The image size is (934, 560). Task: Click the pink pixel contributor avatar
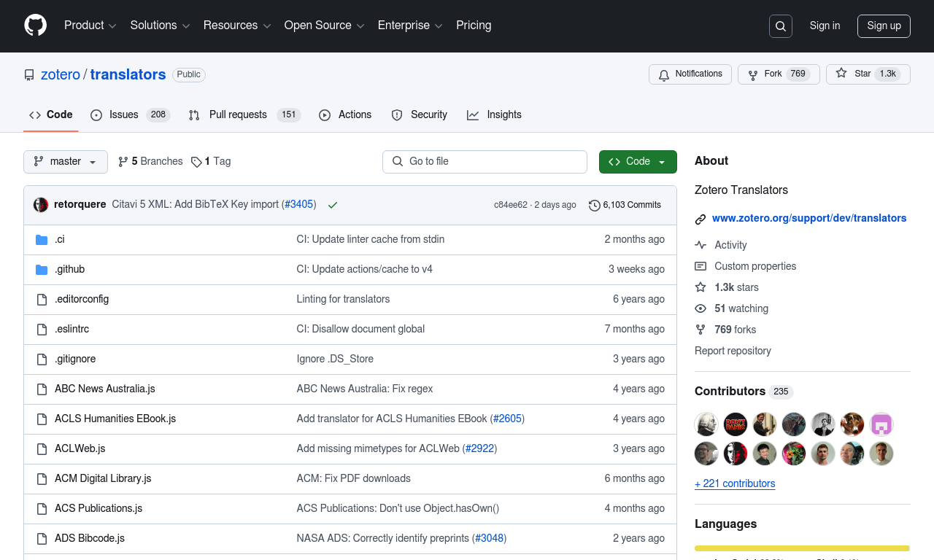(x=881, y=424)
